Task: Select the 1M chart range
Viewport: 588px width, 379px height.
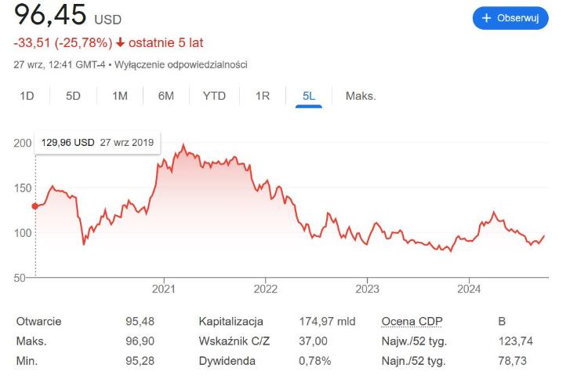Action: [x=120, y=96]
